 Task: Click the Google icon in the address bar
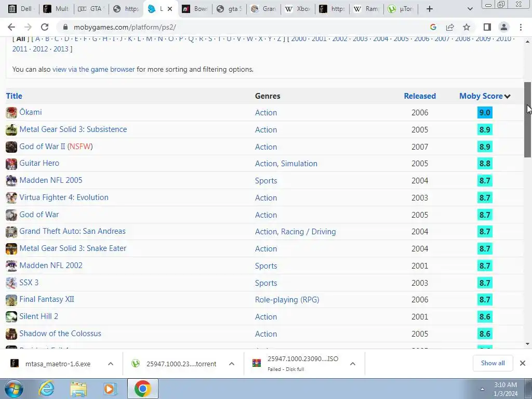click(x=433, y=27)
